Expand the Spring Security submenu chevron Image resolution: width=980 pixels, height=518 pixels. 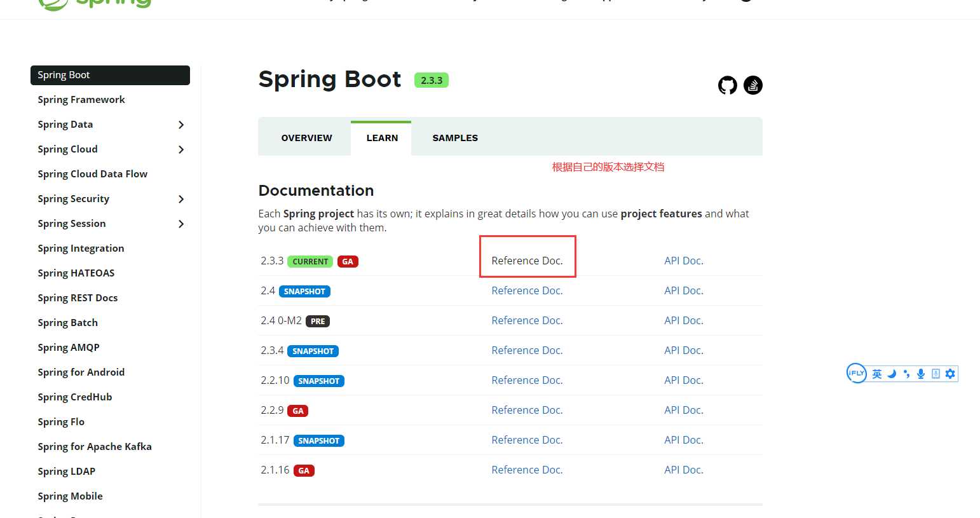[181, 199]
